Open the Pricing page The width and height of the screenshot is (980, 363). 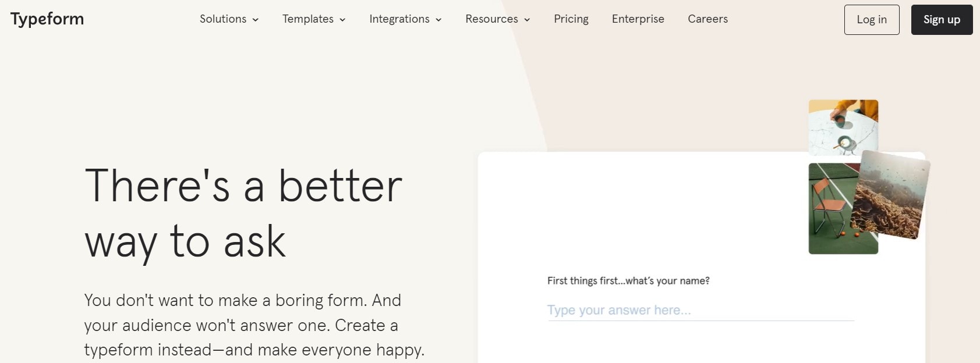tap(571, 19)
